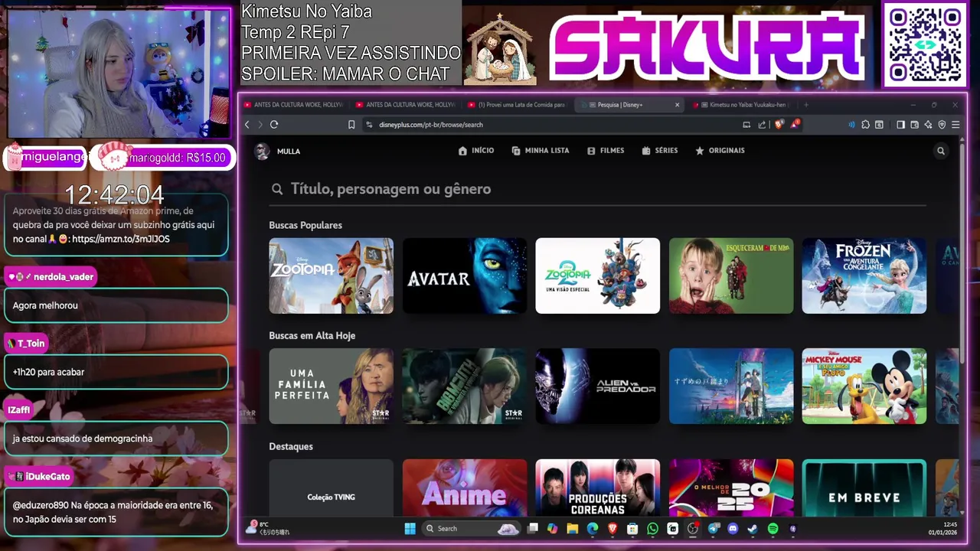Viewport: 980px width, 551px height.
Task: Open Esqueceram de Mim thumbnail
Action: [x=731, y=275]
